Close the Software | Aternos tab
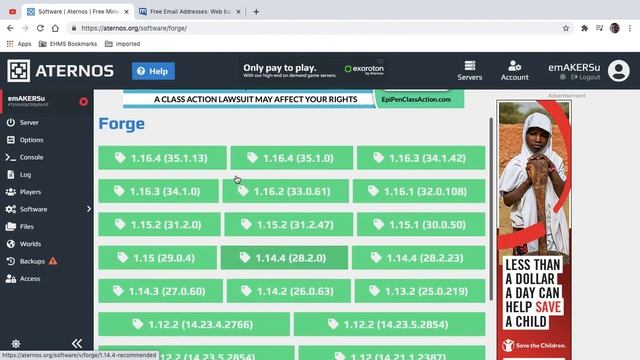 tap(127, 12)
